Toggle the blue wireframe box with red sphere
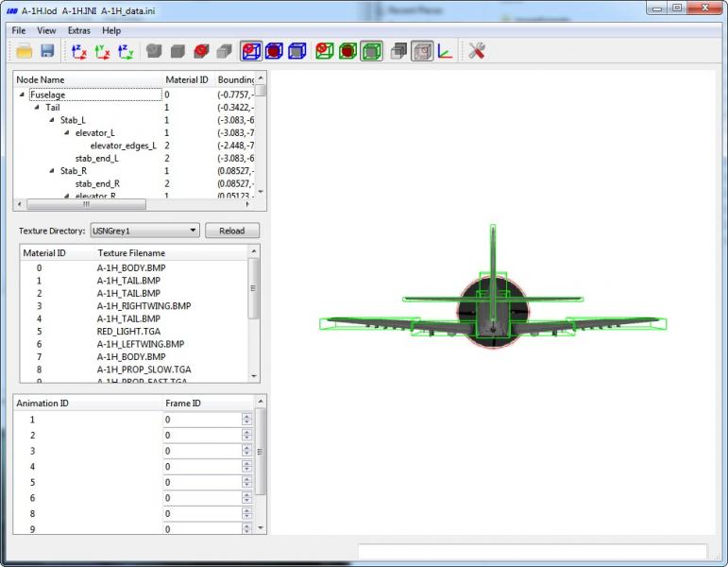 [251, 51]
